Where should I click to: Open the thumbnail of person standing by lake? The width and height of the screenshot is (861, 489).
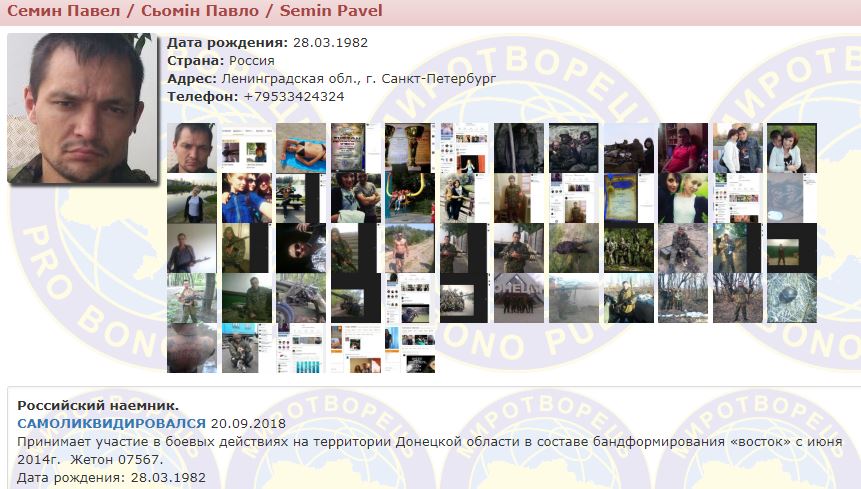192,198
